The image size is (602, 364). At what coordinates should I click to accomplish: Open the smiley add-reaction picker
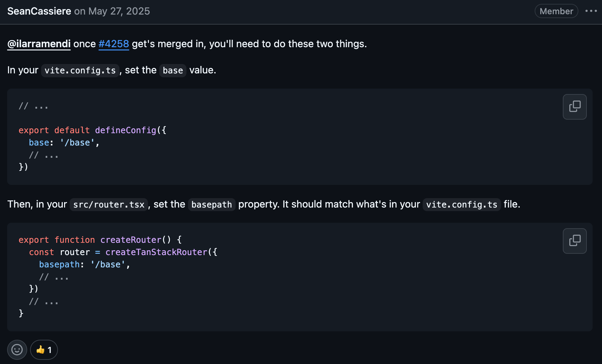click(x=17, y=350)
